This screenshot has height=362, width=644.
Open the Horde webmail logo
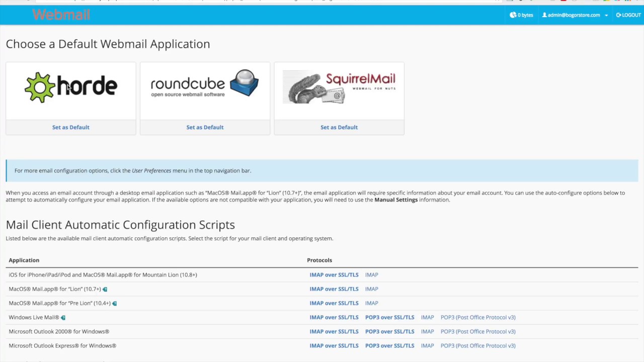pyautogui.click(x=71, y=87)
